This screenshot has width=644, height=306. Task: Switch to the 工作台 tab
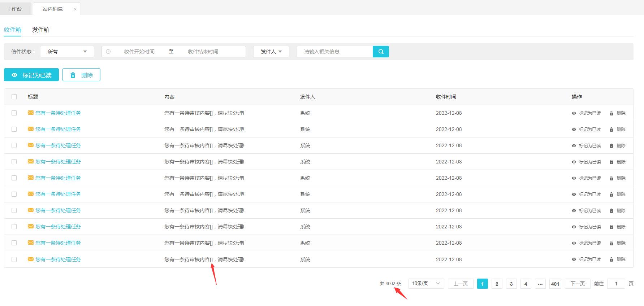14,9
